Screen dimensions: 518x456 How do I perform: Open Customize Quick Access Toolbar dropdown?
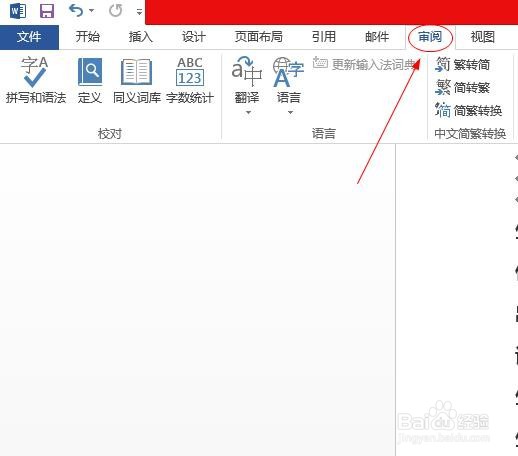(139, 12)
